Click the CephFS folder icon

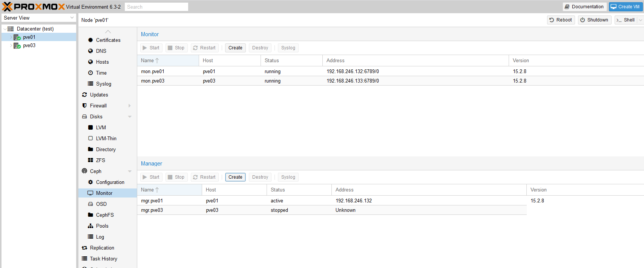coord(90,215)
